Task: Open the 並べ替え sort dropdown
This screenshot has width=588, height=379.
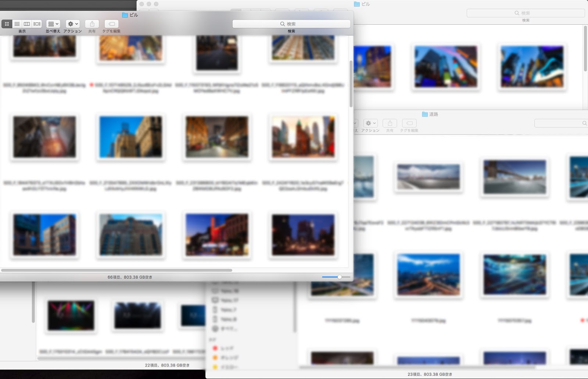Action: point(53,24)
